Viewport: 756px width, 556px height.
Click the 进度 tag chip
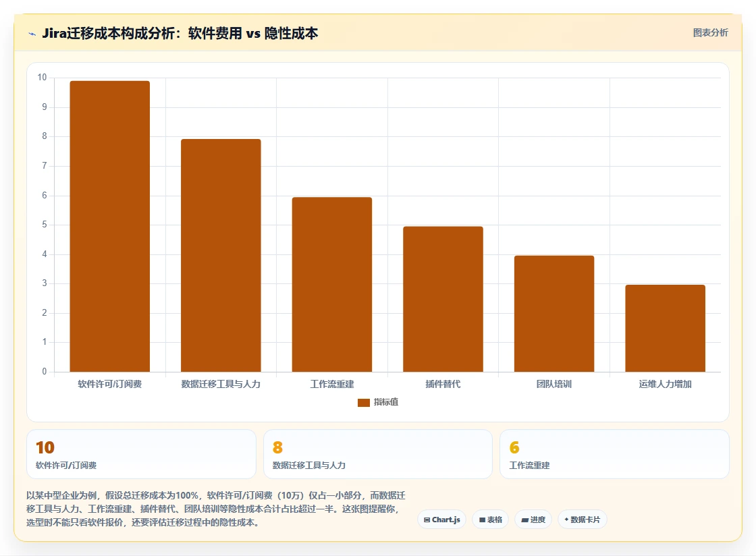[533, 520]
